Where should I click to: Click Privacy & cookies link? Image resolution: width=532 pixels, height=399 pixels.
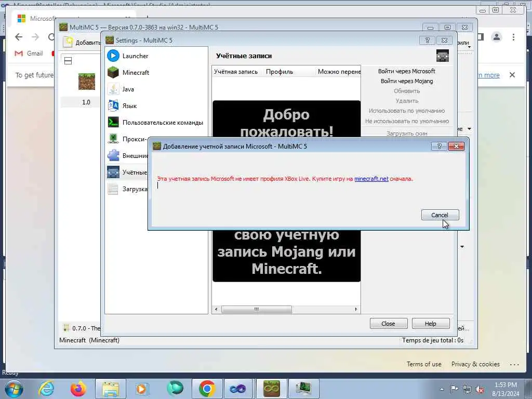click(x=475, y=364)
